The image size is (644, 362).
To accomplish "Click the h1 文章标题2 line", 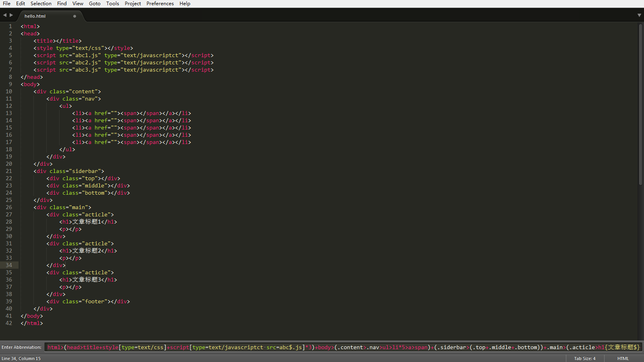I will 88,251.
